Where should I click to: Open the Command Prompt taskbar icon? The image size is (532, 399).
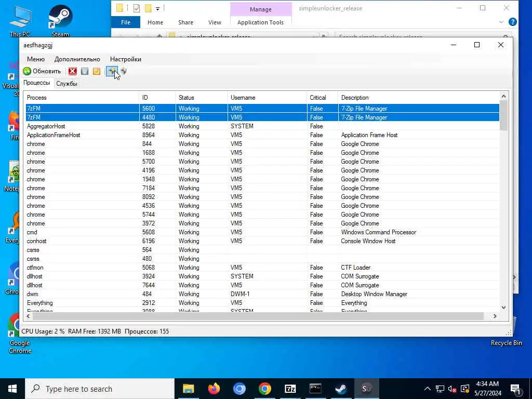(x=315, y=389)
